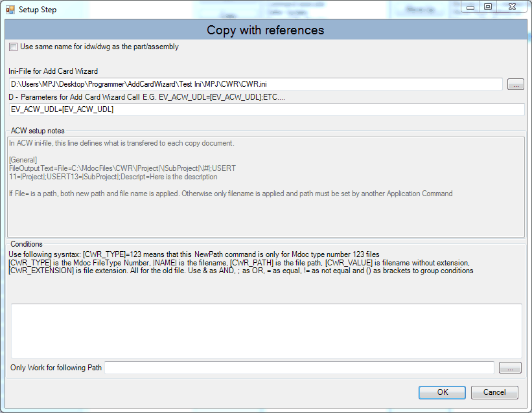
Task: Enable 'Use same name for idw/dwg' checkbox
Action: 14,47
